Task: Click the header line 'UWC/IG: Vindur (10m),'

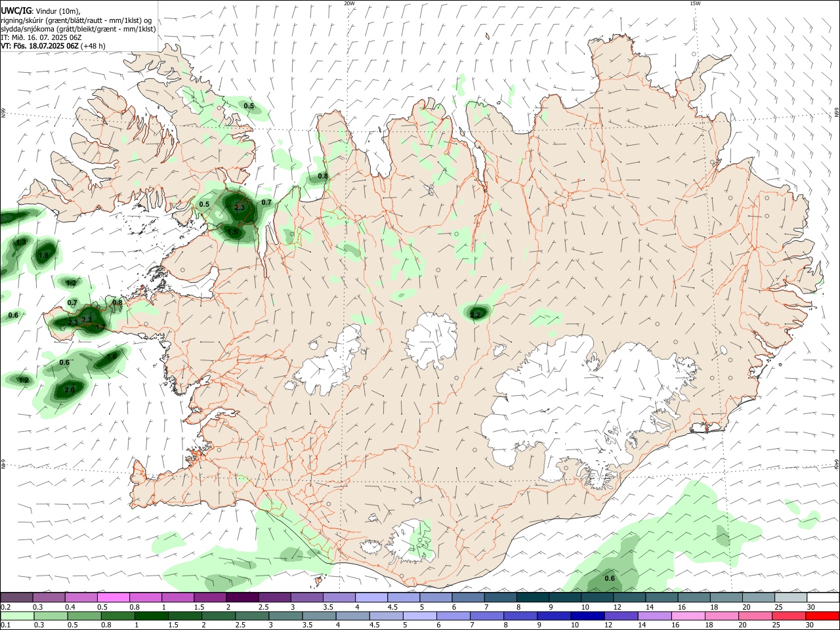Action: click(40, 11)
